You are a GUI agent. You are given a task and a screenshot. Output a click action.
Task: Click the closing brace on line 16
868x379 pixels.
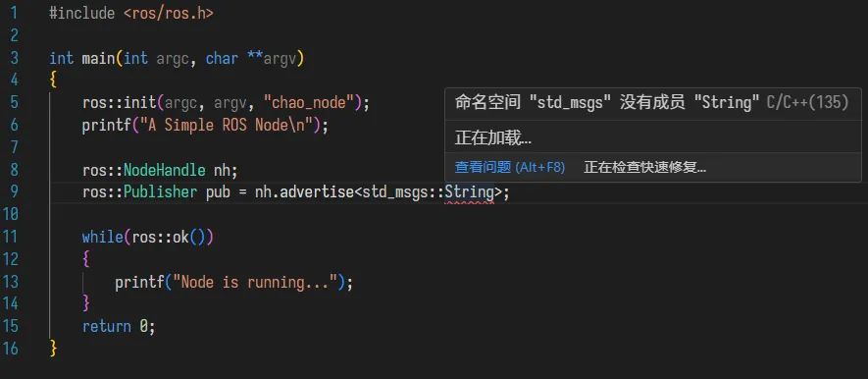point(53,349)
